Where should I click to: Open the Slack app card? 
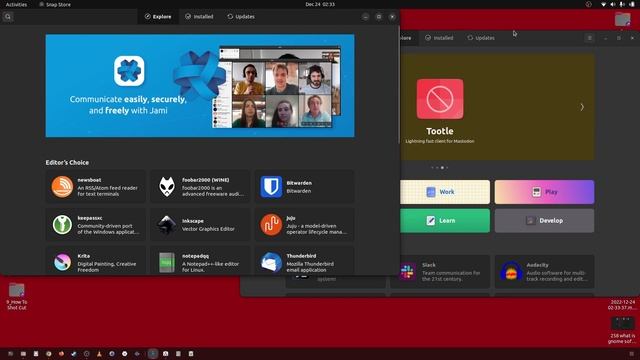click(440, 272)
